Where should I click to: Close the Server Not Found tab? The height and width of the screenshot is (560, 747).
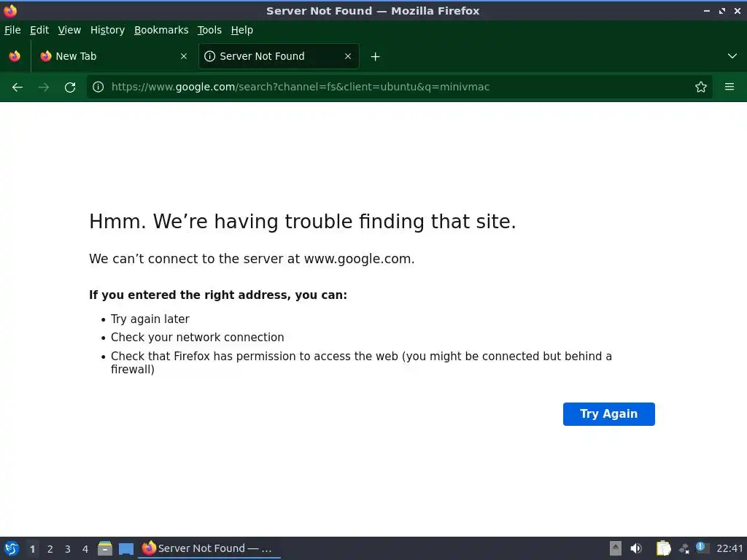[348, 56]
